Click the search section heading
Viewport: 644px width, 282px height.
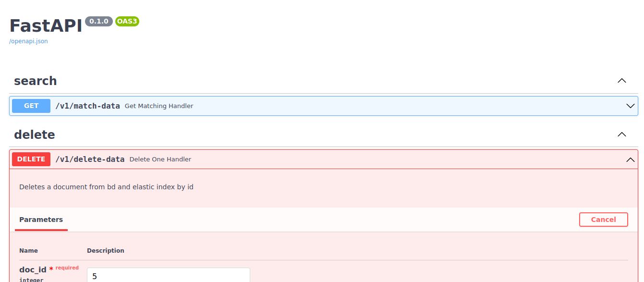point(36,81)
